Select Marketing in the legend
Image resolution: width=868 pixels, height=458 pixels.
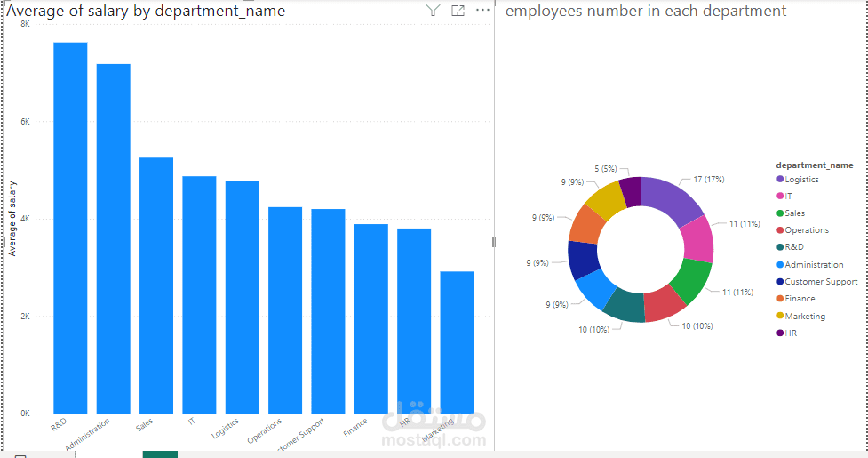pos(800,316)
